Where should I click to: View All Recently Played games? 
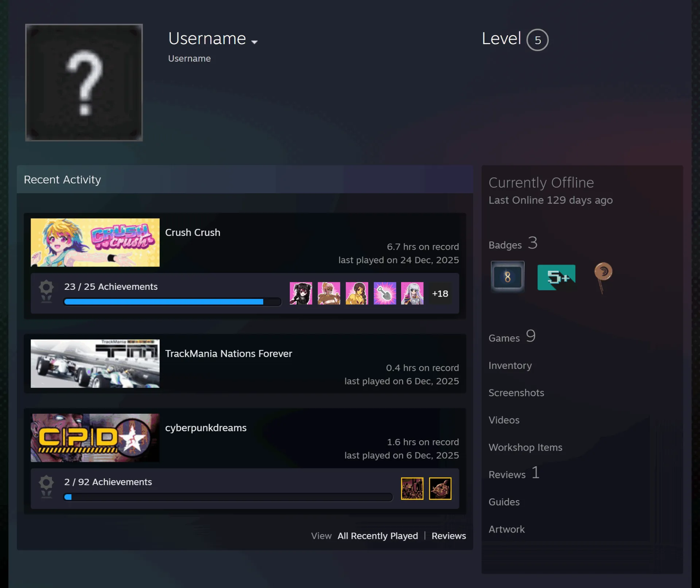click(x=378, y=536)
